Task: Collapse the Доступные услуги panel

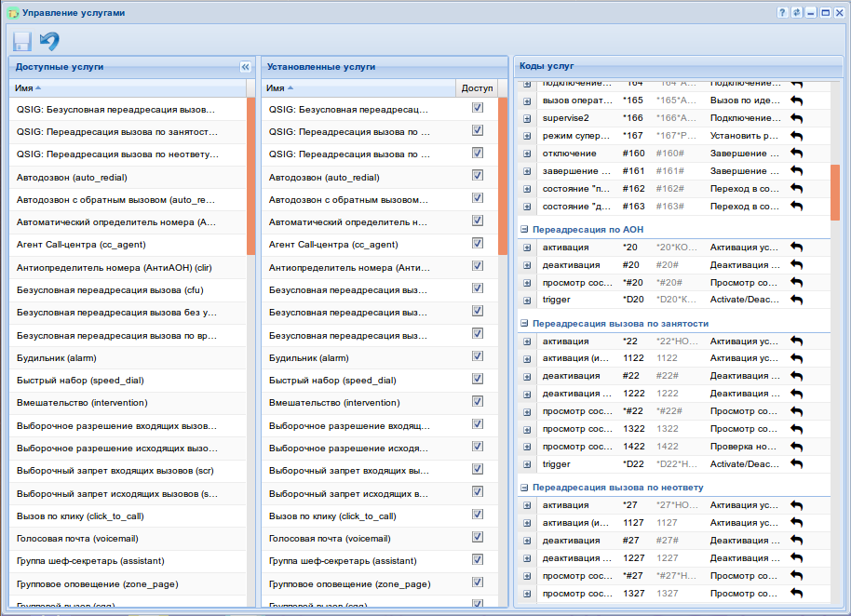Action: point(246,67)
